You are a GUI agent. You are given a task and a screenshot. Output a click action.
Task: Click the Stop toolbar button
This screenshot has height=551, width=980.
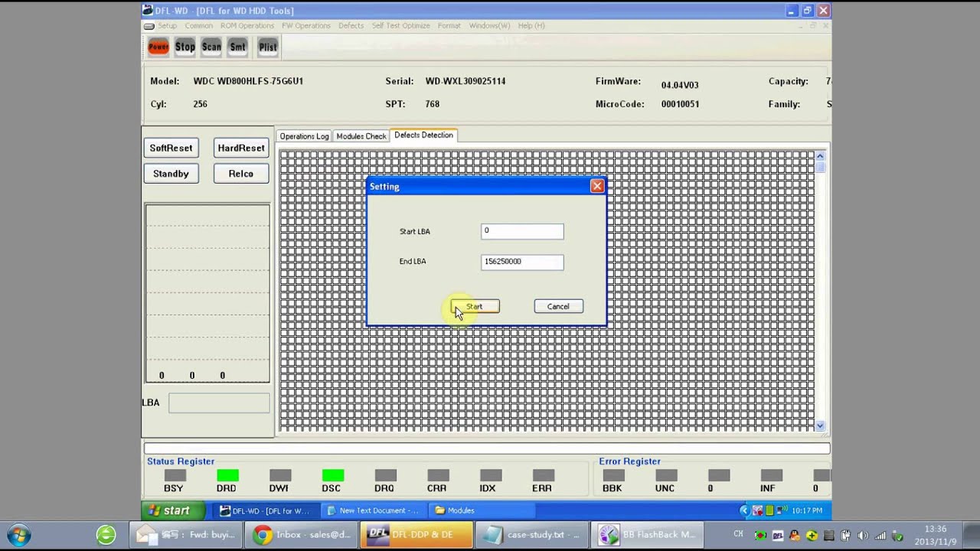point(185,47)
